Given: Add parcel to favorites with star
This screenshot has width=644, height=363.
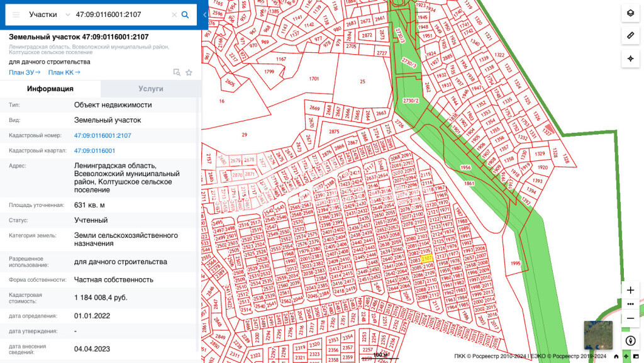Looking at the screenshot, I should [189, 72].
